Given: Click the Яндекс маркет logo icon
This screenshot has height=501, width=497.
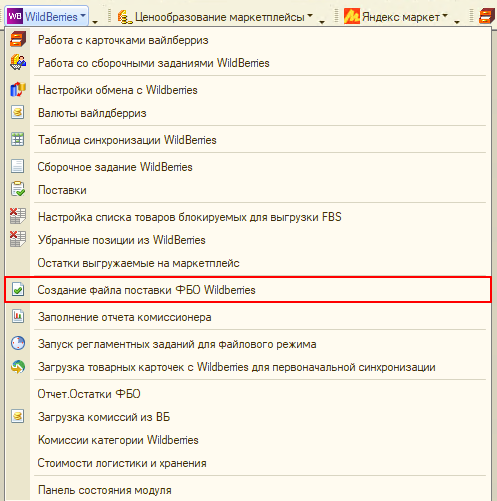Looking at the screenshot, I should [x=351, y=16].
